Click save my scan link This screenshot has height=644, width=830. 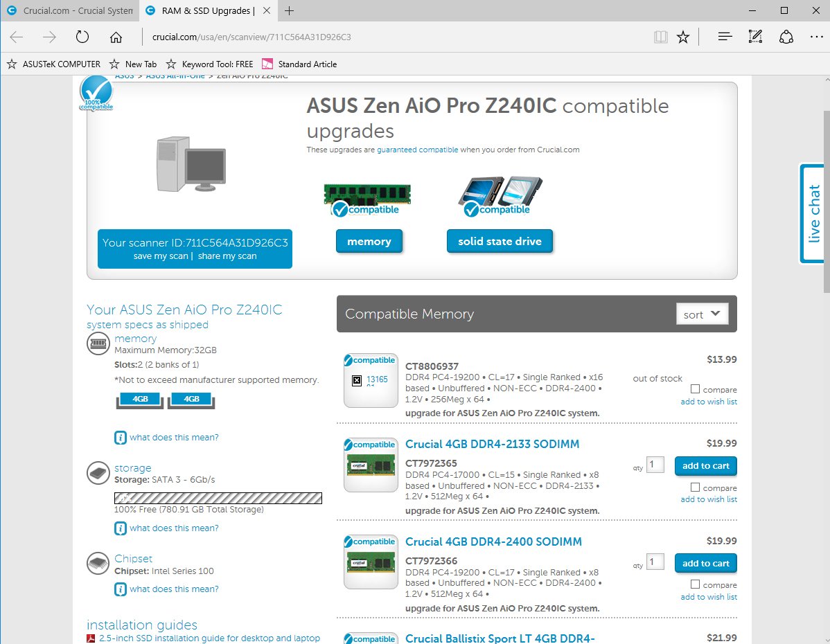tap(161, 256)
